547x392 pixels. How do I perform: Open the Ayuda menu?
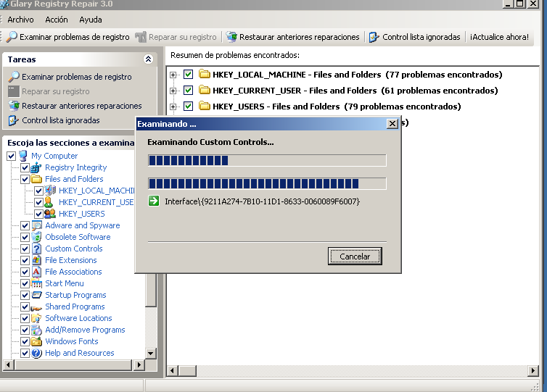click(x=91, y=20)
